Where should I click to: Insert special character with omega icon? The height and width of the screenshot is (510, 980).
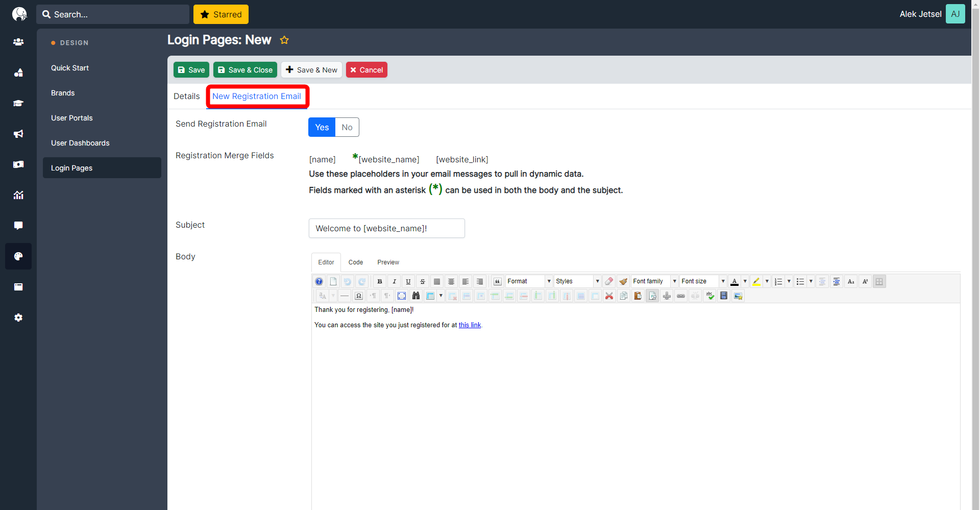pos(359,296)
